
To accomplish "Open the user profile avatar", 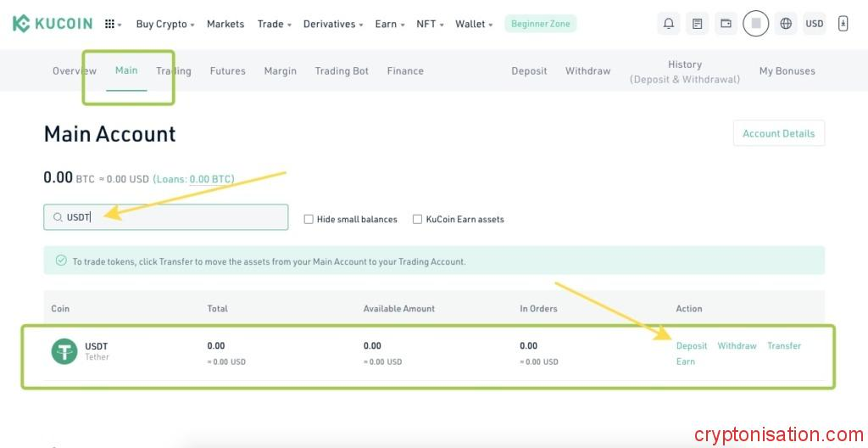I will click(755, 24).
